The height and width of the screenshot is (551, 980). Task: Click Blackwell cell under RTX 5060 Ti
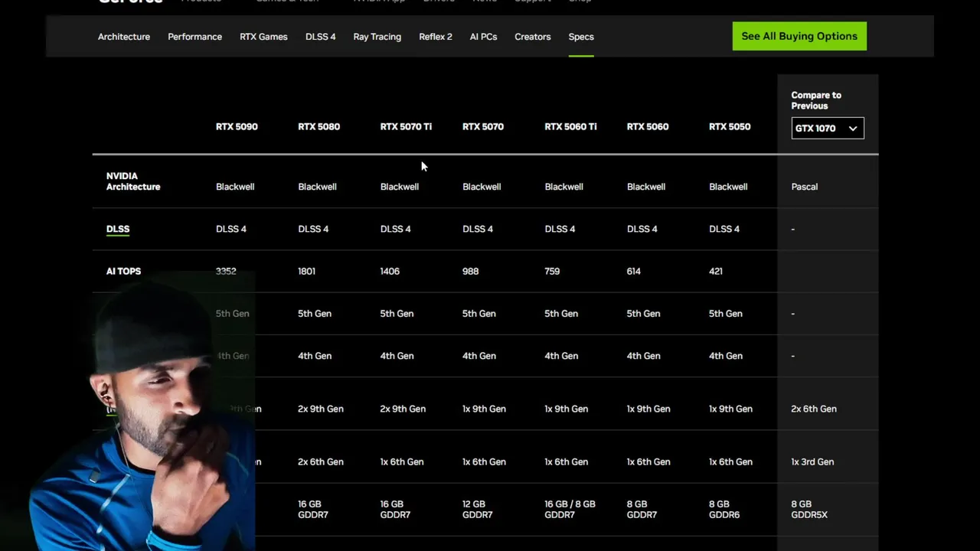pos(563,187)
